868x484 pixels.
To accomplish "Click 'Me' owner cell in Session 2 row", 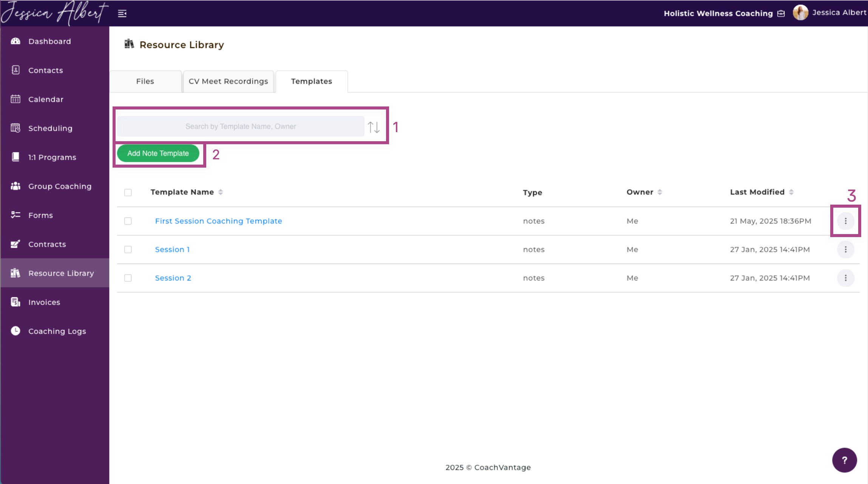I will 632,278.
